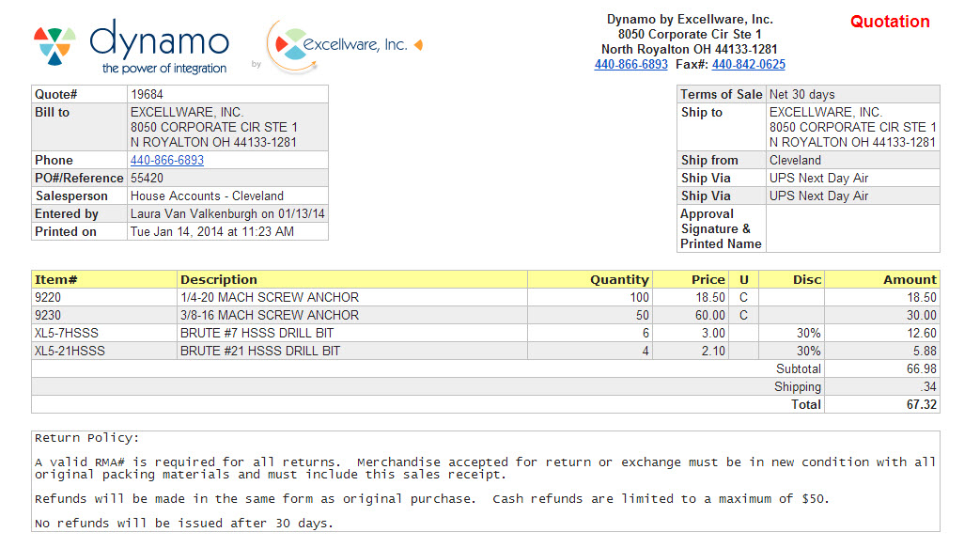This screenshot has width=980, height=548.
Task: Click the empty Approval Signature field
Action: pos(851,228)
